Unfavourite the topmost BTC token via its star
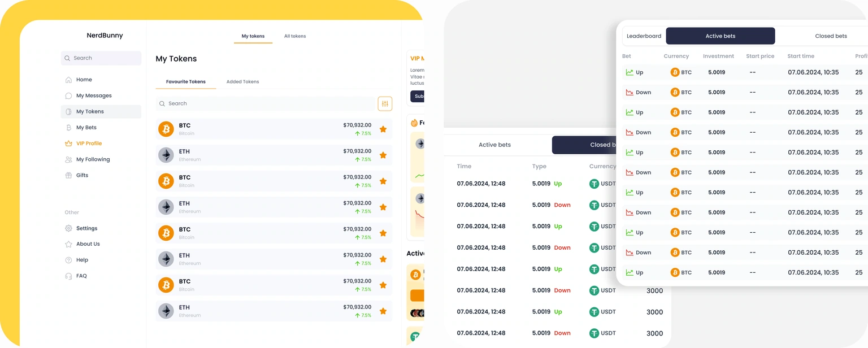The height and width of the screenshot is (348, 868). (383, 129)
